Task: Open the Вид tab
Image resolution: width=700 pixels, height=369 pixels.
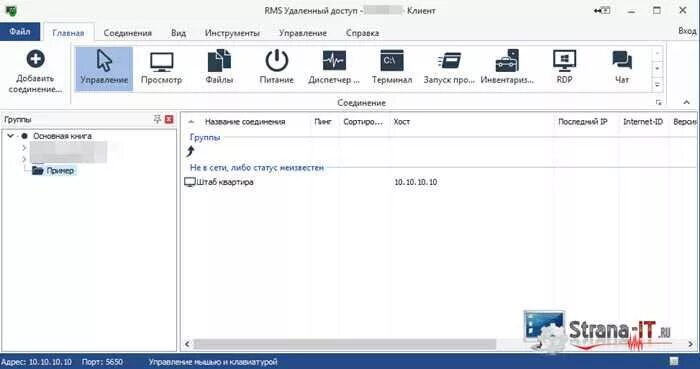Action: [179, 33]
